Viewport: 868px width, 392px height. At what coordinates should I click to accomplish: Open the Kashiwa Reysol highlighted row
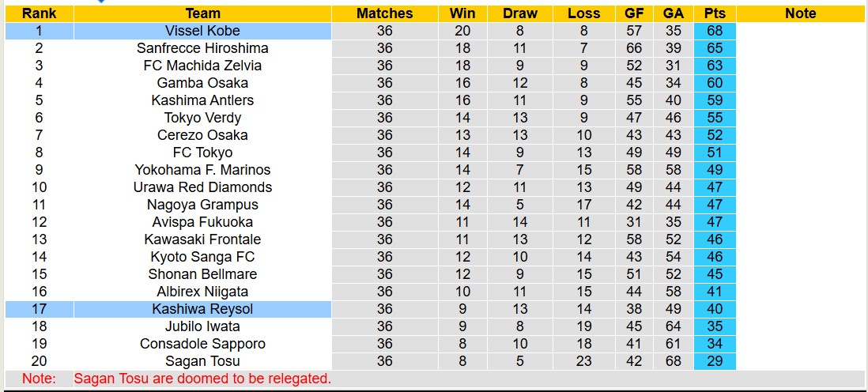coord(202,309)
